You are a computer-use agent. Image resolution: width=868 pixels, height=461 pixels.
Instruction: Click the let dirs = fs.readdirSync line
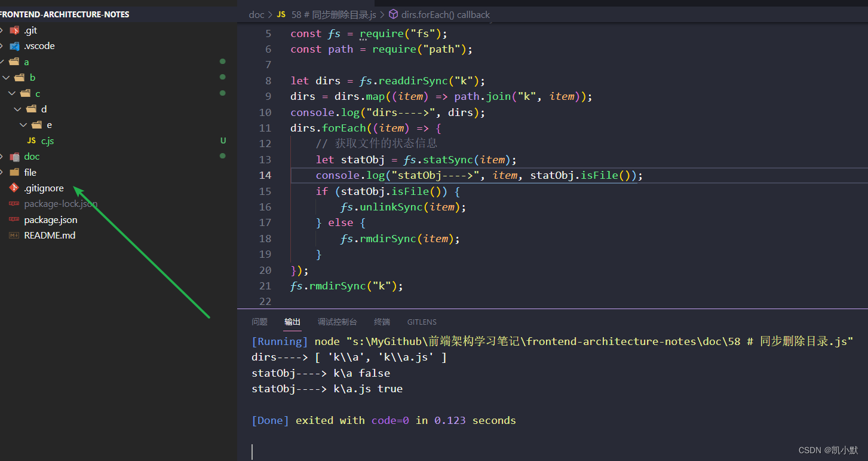(x=388, y=81)
